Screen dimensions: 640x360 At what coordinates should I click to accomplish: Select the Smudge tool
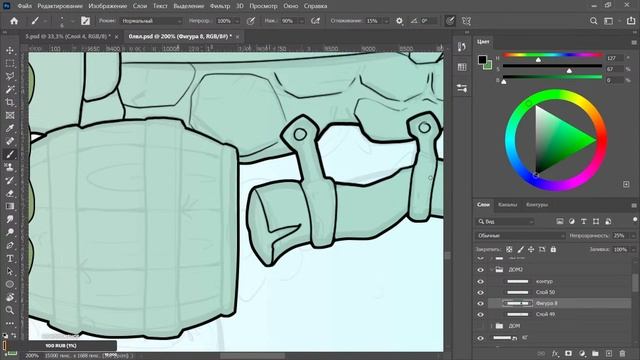[10, 219]
